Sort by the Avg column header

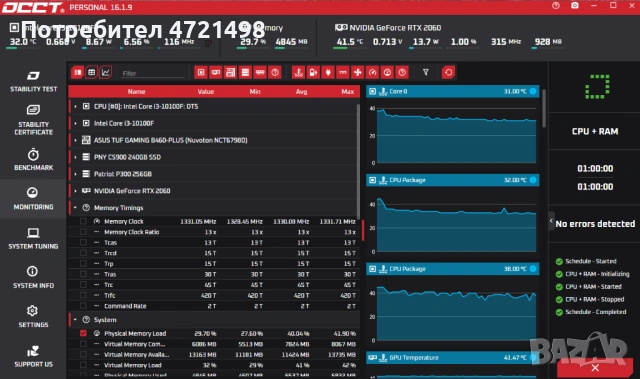point(302,92)
